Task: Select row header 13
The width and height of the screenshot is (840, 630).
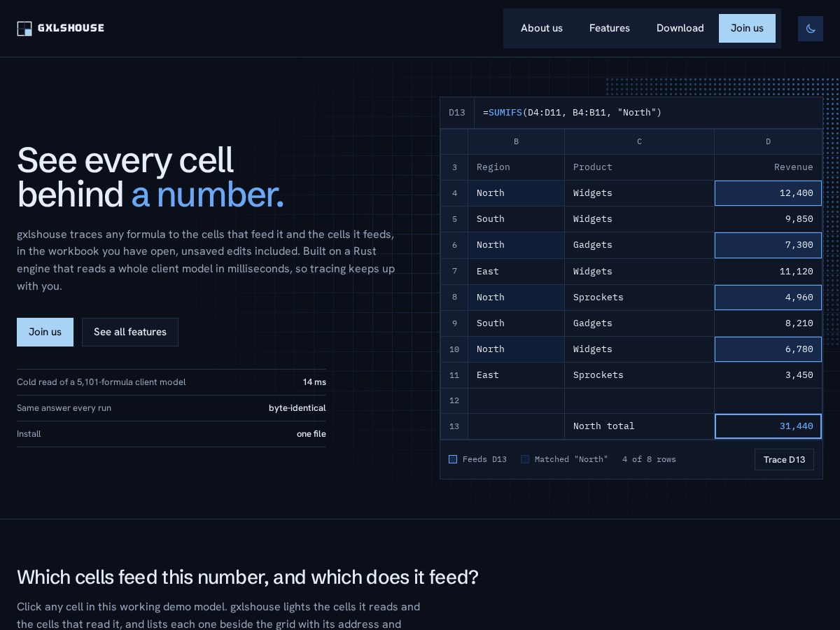Action: [x=454, y=426]
